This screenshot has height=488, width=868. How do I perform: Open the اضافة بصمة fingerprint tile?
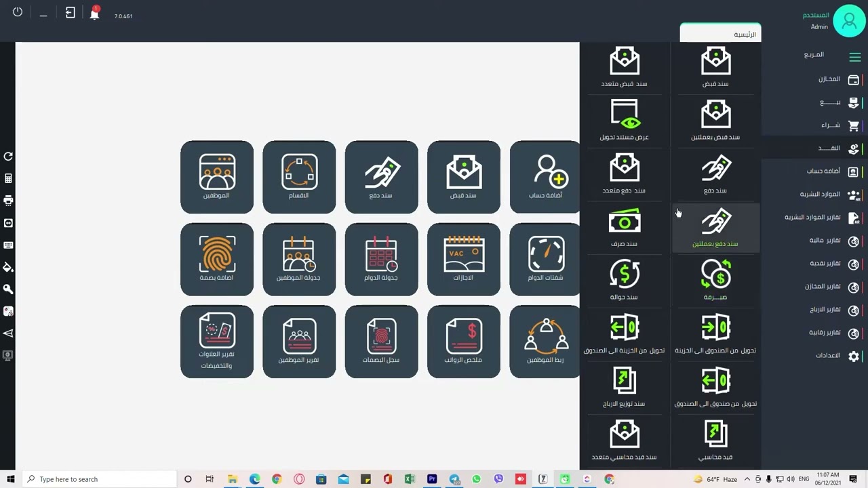(217, 259)
